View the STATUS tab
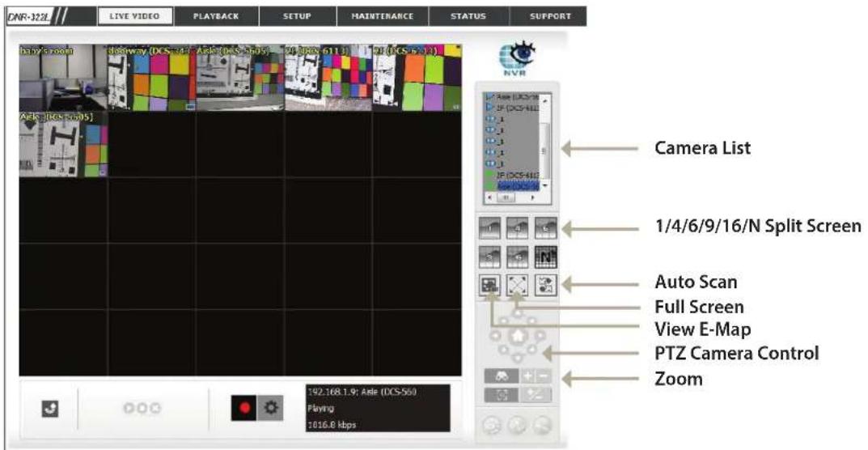 468,16
